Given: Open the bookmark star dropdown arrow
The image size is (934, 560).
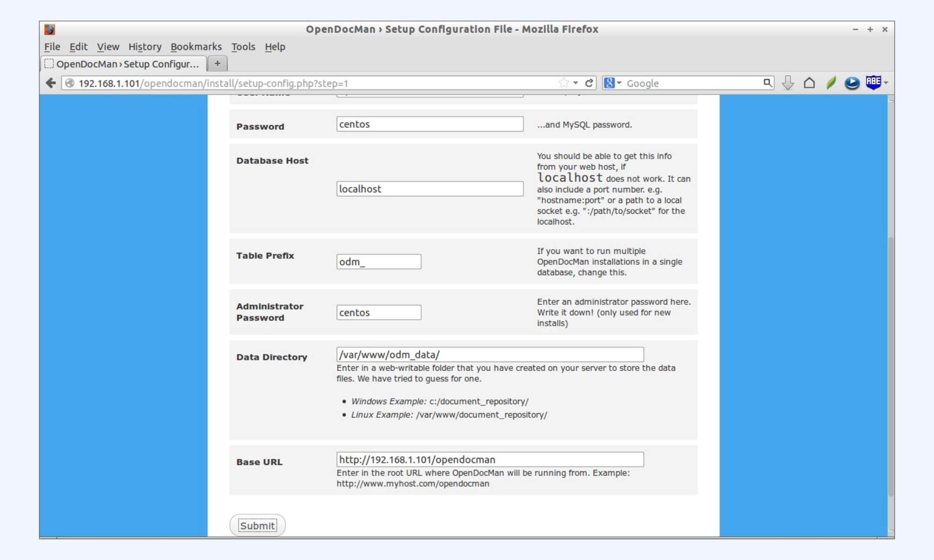Looking at the screenshot, I should click(575, 83).
